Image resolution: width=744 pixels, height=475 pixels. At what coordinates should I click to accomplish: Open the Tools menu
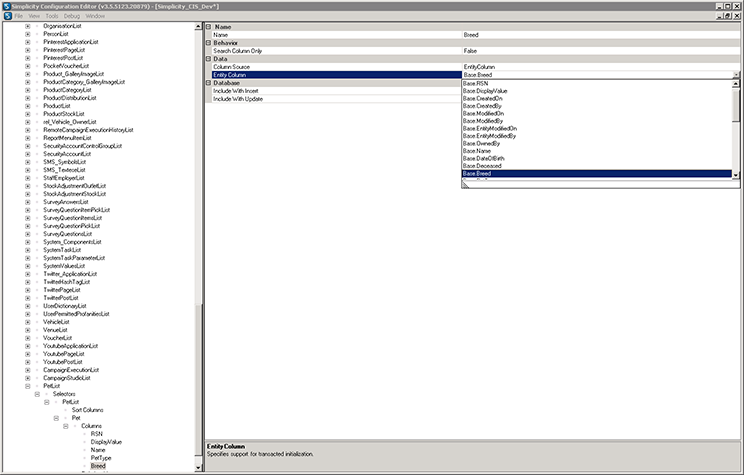[x=52, y=16]
